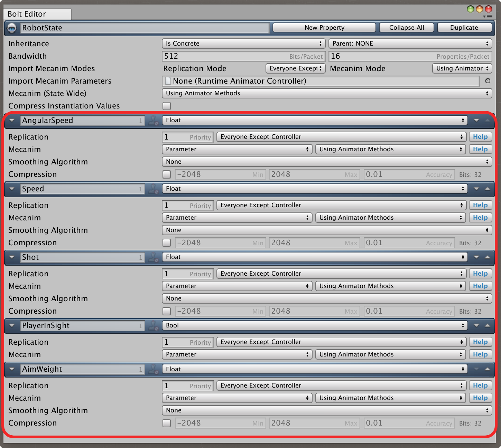
Task: Click the Duplicate button
Action: 464,28
